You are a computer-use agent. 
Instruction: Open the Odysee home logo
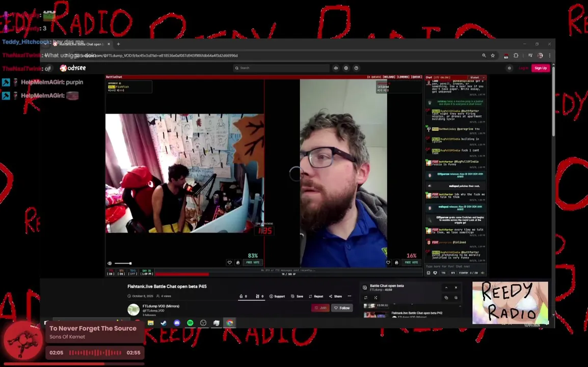pyautogui.click(x=73, y=68)
